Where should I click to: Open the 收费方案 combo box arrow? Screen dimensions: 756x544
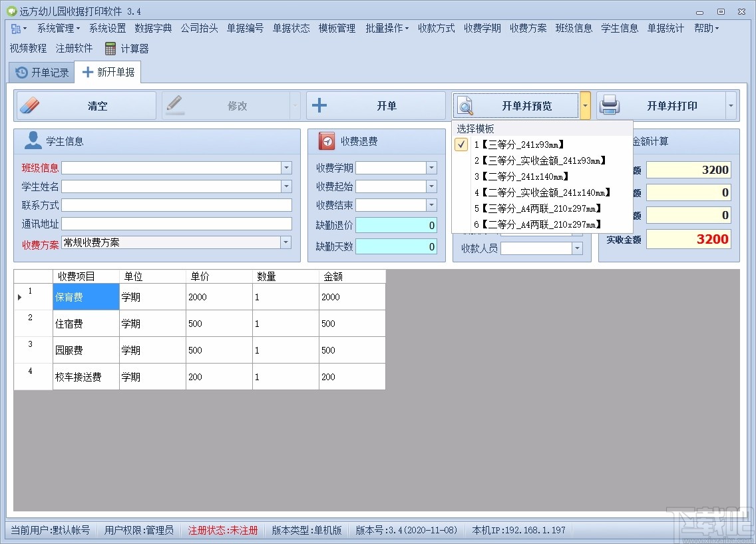(286, 242)
